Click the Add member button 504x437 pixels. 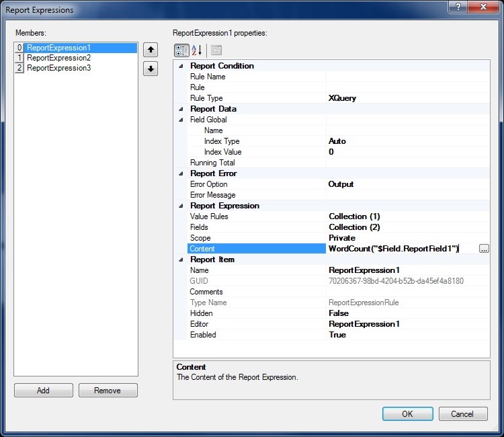tap(43, 391)
